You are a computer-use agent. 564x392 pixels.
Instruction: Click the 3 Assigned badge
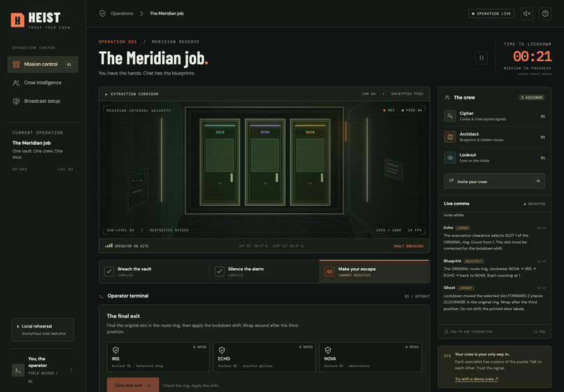532,97
